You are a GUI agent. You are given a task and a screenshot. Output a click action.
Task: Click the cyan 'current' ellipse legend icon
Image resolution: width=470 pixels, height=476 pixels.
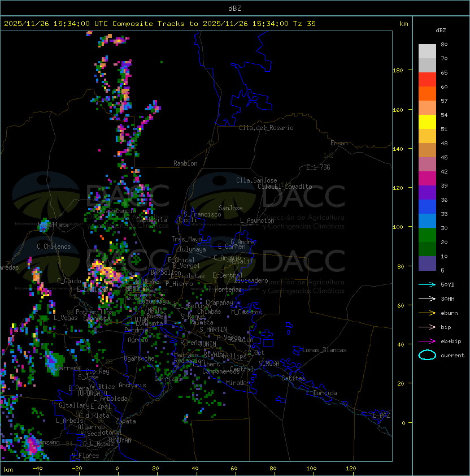click(x=427, y=355)
